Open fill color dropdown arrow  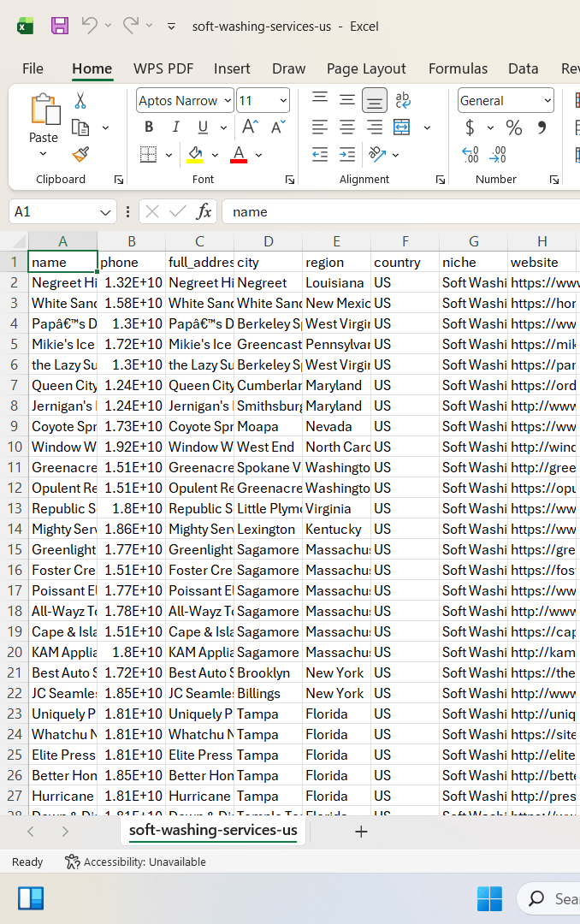pos(215,155)
